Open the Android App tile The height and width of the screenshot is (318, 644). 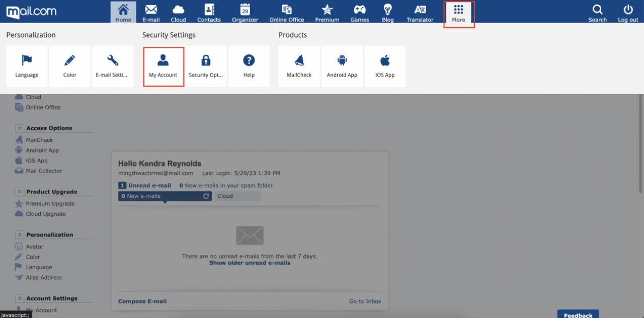(342, 66)
